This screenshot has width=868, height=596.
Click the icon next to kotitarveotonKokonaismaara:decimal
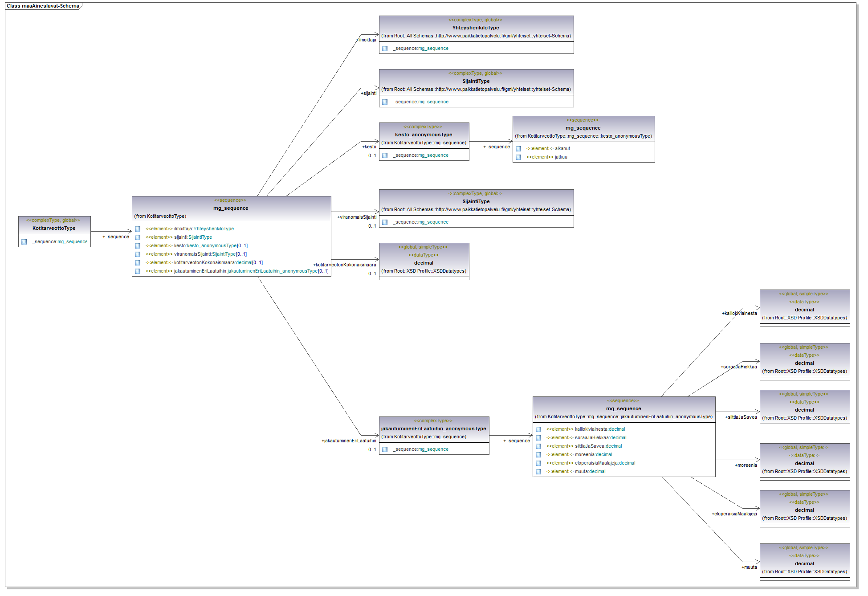[x=138, y=263]
